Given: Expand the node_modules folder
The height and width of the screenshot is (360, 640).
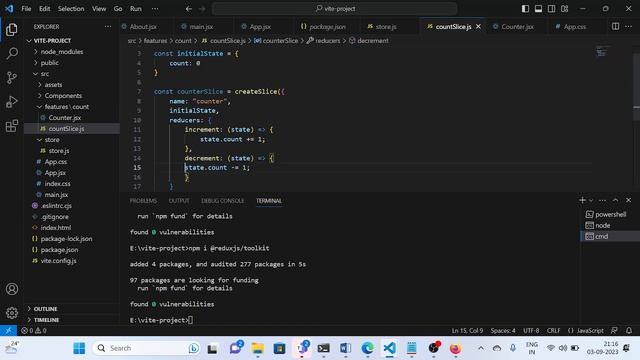Looking at the screenshot, I should click(x=62, y=52).
